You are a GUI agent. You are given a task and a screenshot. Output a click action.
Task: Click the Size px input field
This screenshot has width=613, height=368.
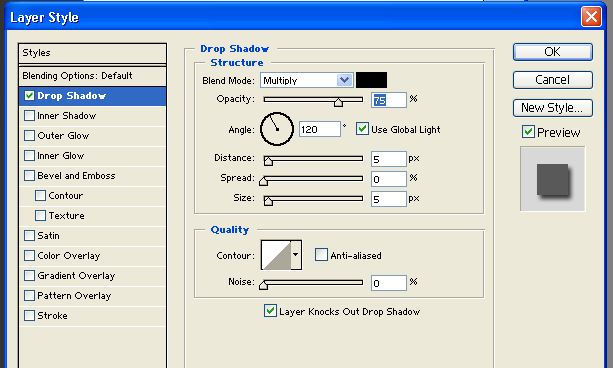389,199
